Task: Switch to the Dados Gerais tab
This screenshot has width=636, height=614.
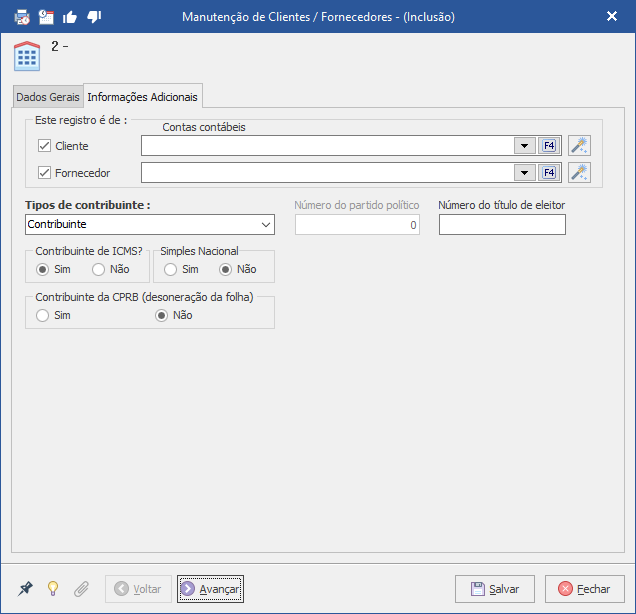Action: pos(48,97)
